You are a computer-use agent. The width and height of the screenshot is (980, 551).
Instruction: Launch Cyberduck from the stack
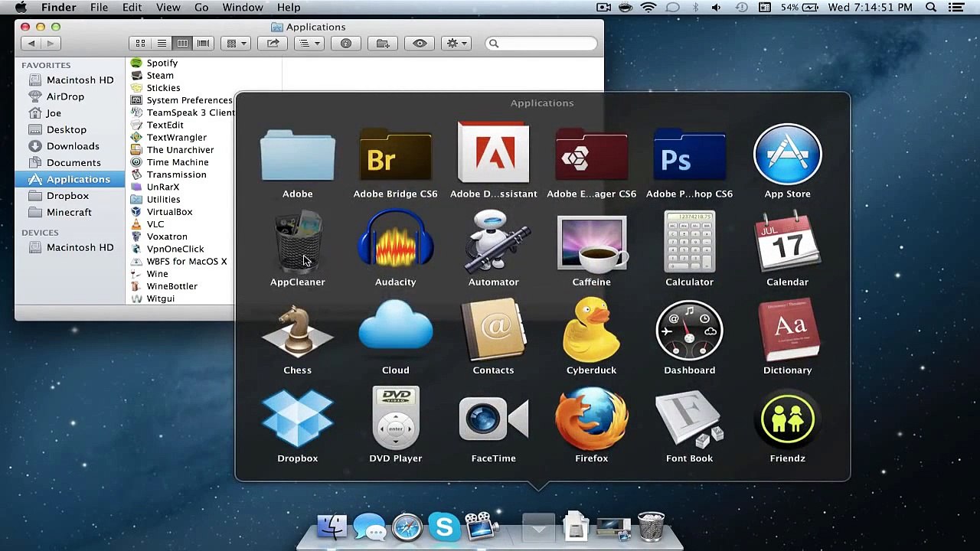(591, 331)
